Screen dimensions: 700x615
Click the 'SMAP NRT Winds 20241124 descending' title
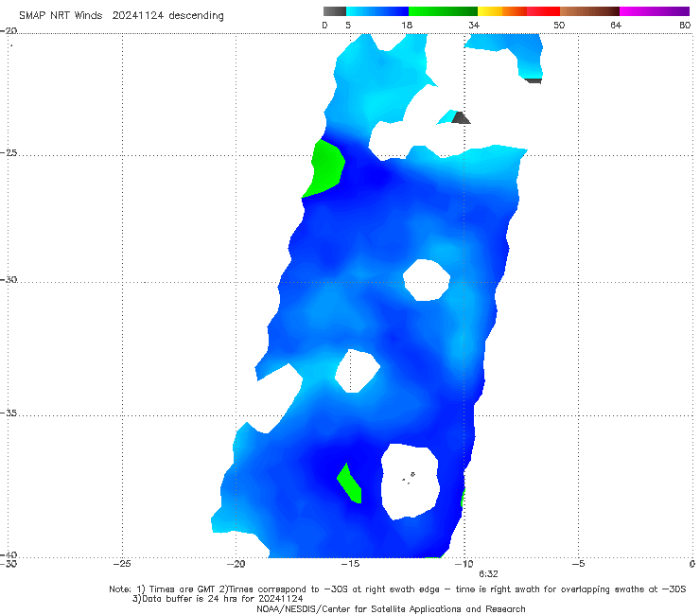121,16
